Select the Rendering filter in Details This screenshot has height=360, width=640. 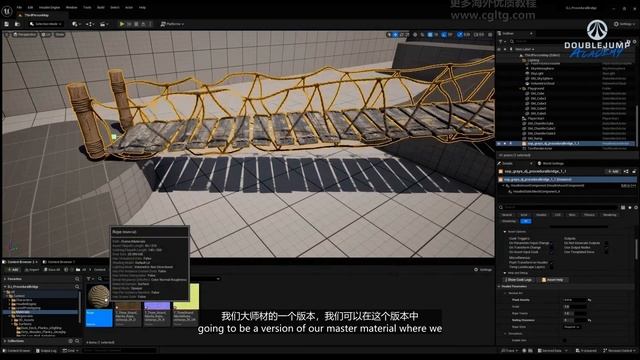point(609,215)
